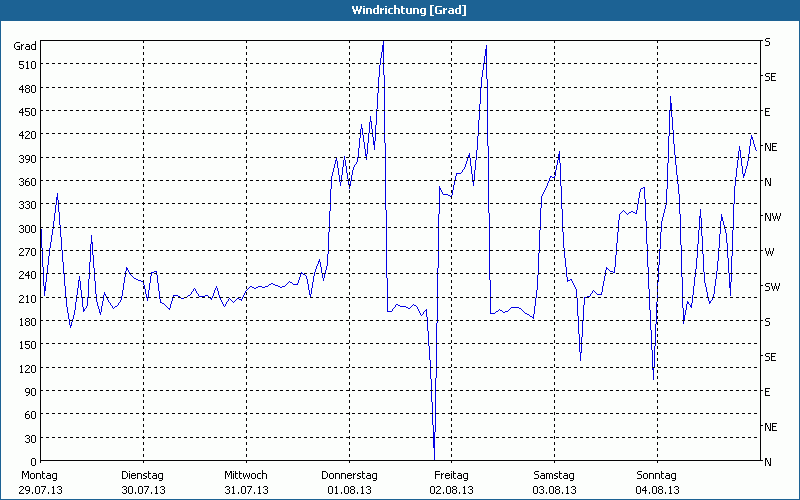Click the 'E' compass label level with 90
The width and height of the screenshot is (800, 500).
point(767,392)
